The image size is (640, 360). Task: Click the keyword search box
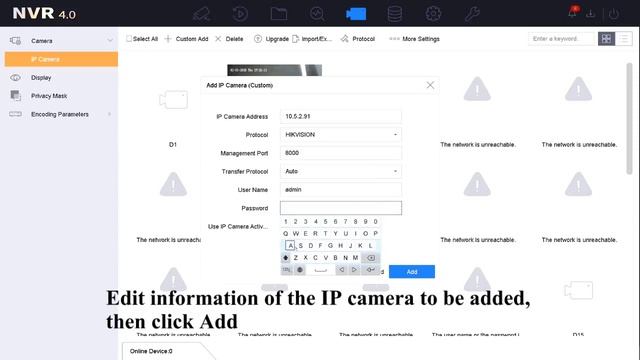tap(562, 39)
